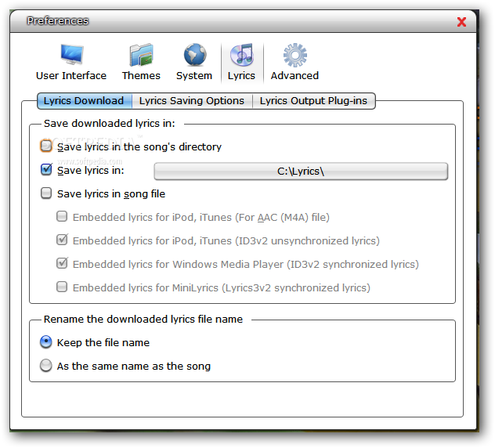This screenshot has height=448, width=495.
Task: Toggle Windows Media Player synchronized lyrics checkbox
Action: coord(62,263)
